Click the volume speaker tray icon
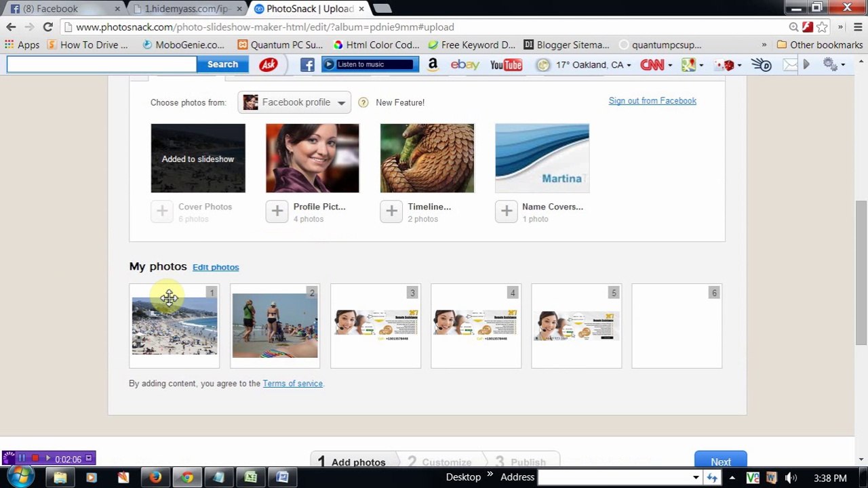The width and height of the screenshot is (868, 488). (x=791, y=478)
